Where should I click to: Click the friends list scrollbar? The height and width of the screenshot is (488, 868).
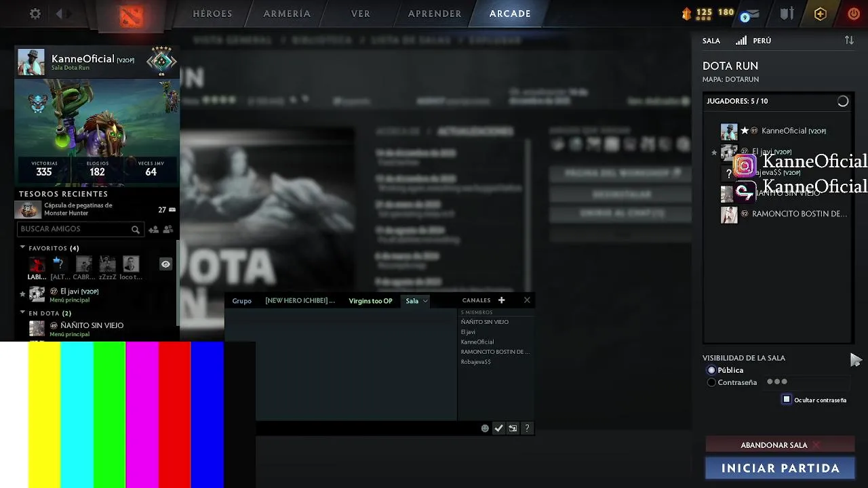[x=177, y=283]
